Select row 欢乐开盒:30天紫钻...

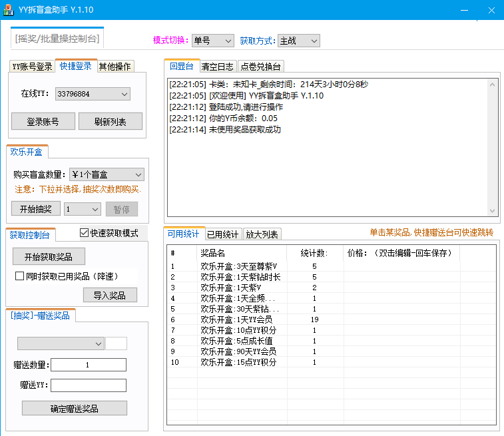(332, 309)
